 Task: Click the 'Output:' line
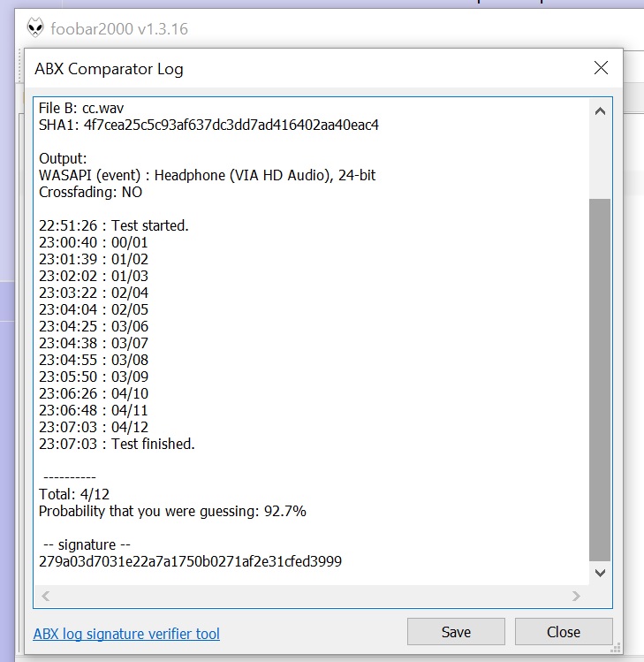63,158
